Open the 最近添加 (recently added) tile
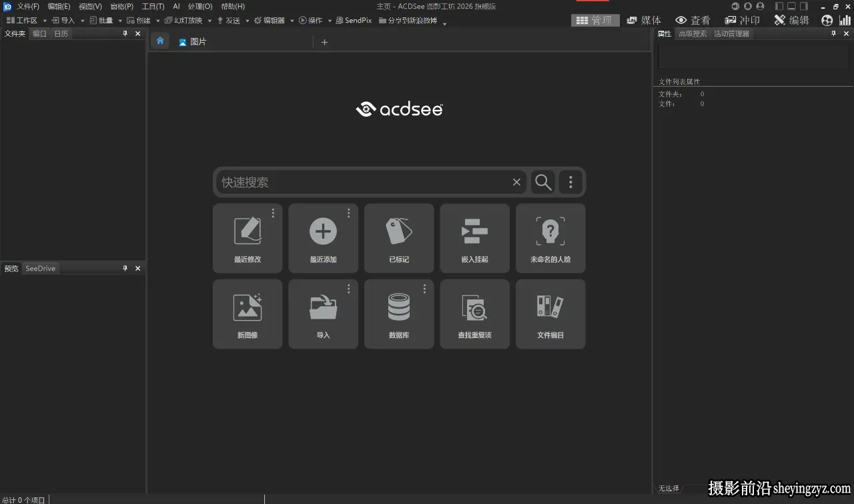This screenshot has height=504, width=854. point(323,238)
